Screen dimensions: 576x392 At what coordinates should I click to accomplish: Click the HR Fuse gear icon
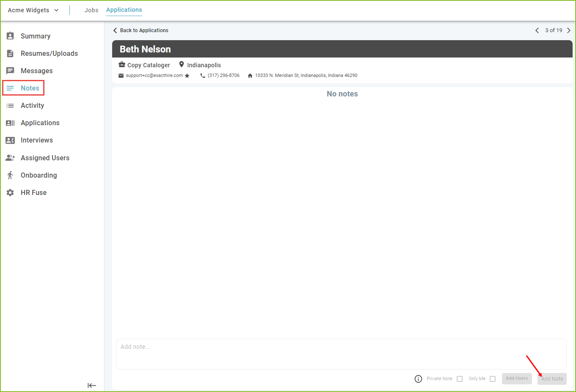point(10,192)
